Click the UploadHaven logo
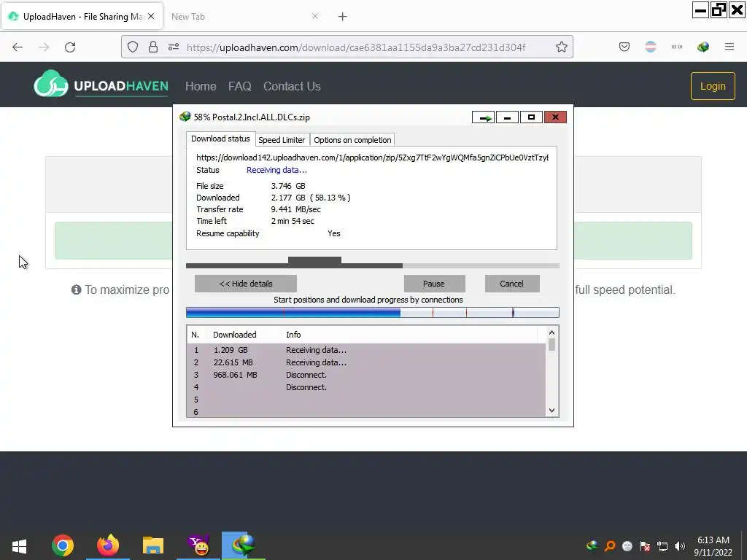Screen dimensions: 747x560 coord(101,85)
